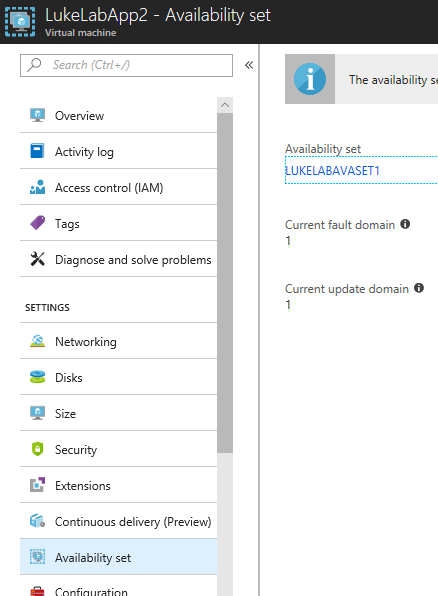This screenshot has width=438, height=596.
Task: Click the Access control (IAM) people icon
Action: (x=37, y=187)
